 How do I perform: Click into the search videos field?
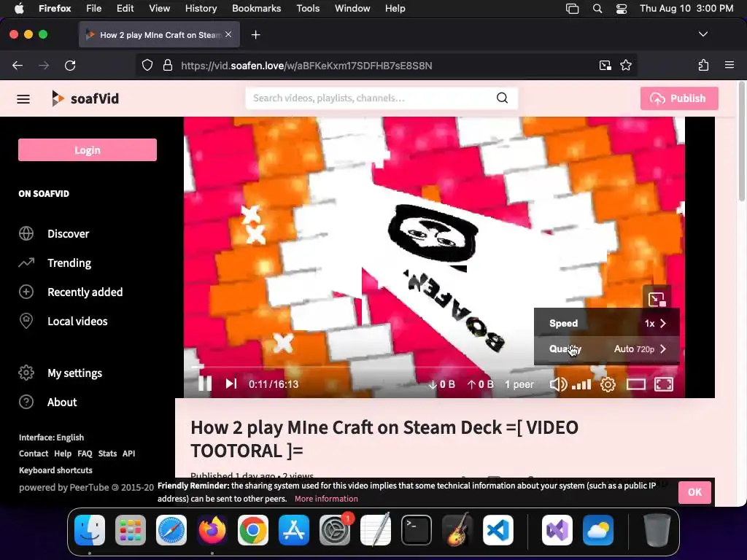[x=371, y=98]
